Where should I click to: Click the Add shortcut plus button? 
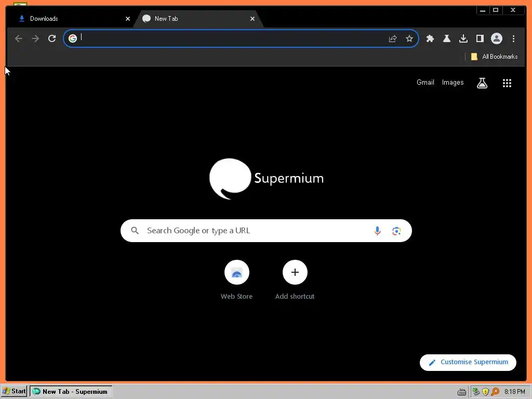(295, 272)
